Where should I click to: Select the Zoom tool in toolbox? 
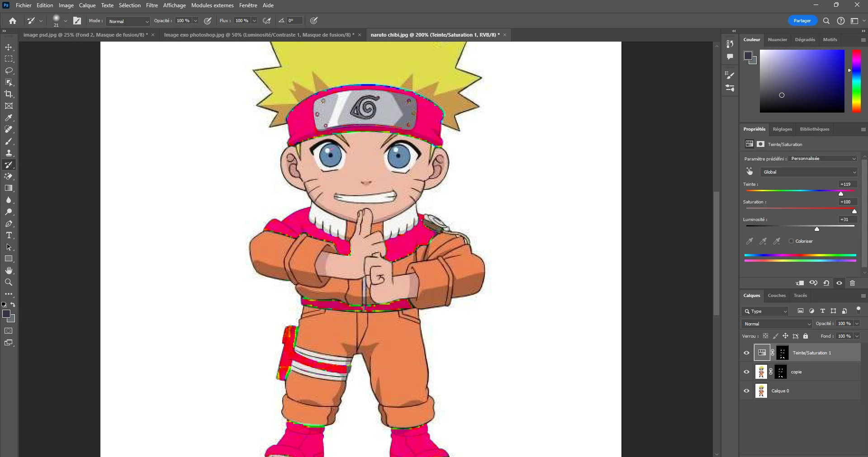click(x=9, y=283)
